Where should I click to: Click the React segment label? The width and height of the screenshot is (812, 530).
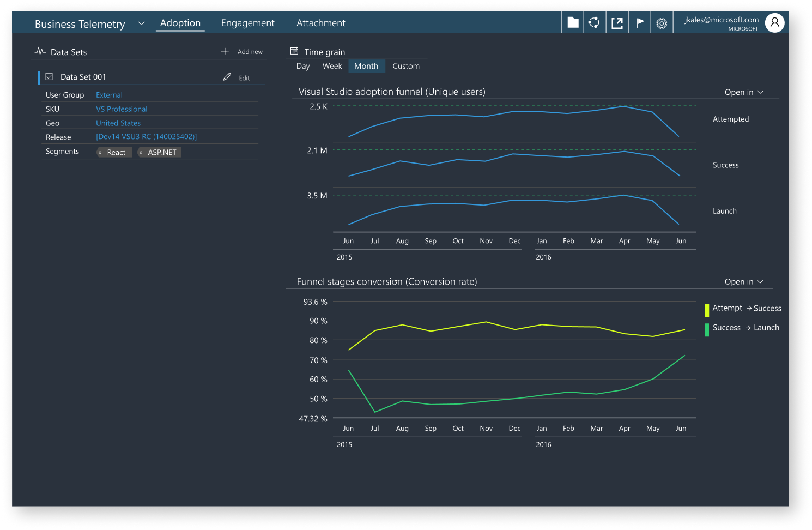(116, 153)
